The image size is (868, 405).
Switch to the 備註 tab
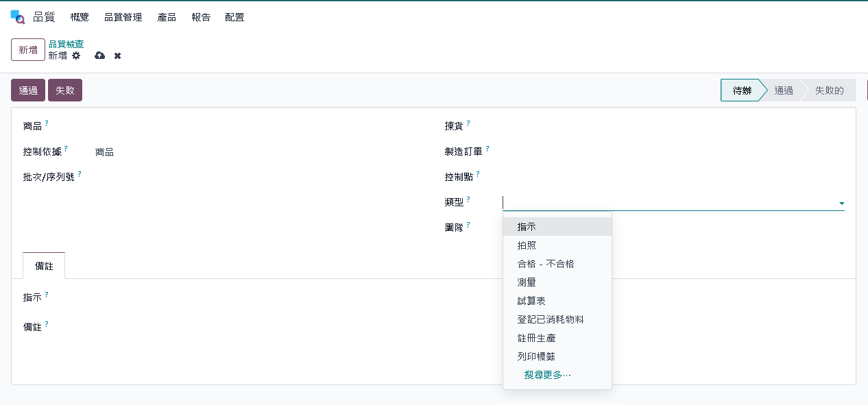point(44,266)
